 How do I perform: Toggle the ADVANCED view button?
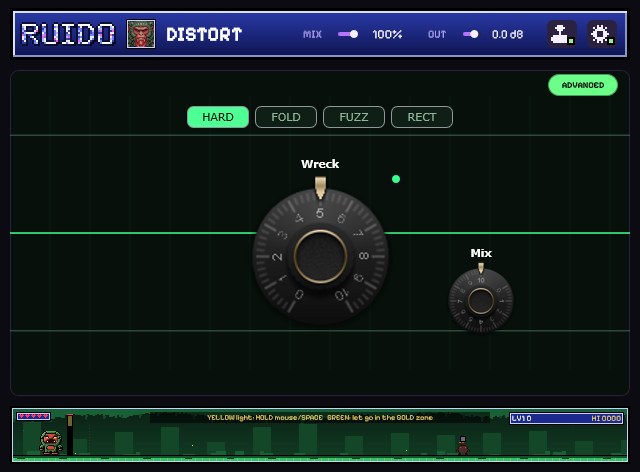[x=583, y=85]
